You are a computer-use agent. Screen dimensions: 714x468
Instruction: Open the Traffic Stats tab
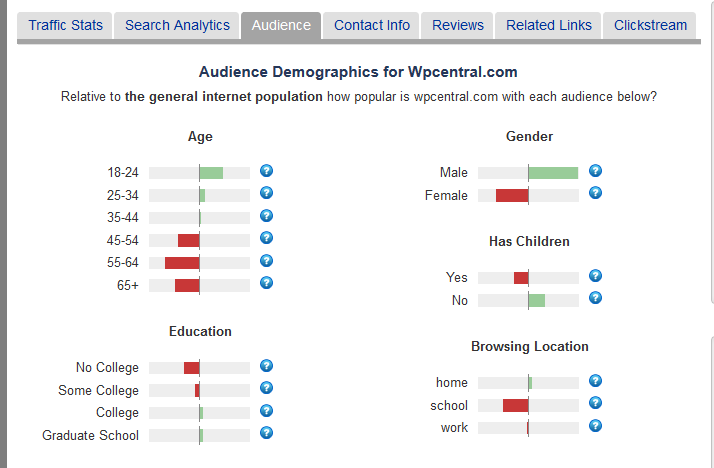pyautogui.click(x=65, y=25)
